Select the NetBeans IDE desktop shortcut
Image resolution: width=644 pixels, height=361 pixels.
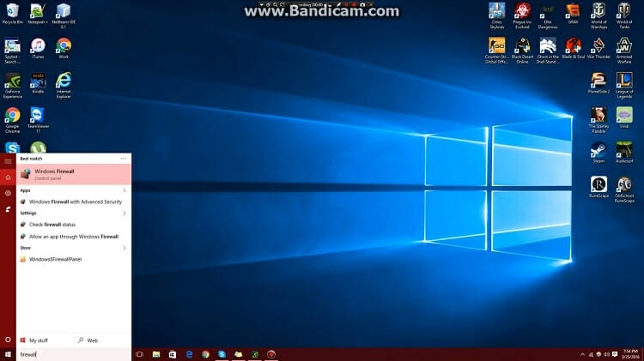(x=64, y=15)
